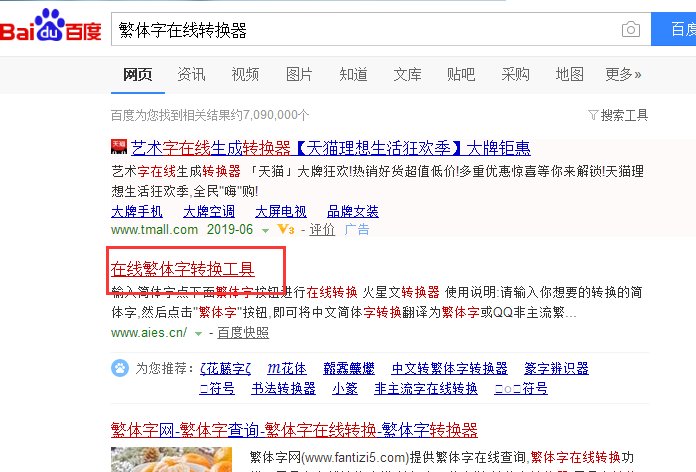Open 艺术字在线生成转换器 Tmall ad result

pyautogui.click(x=330, y=148)
